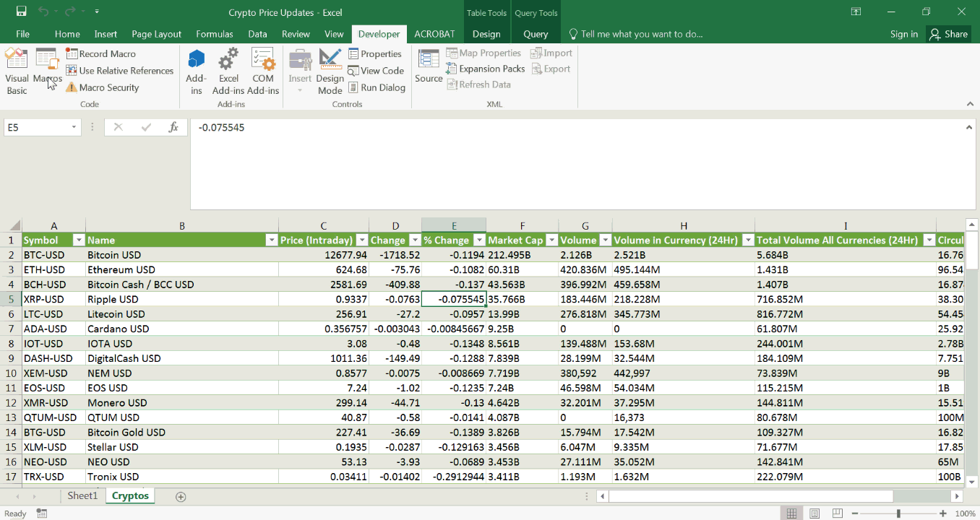This screenshot has width=980, height=520.
Task: Open the Visual Basic editor
Action: pos(17,71)
